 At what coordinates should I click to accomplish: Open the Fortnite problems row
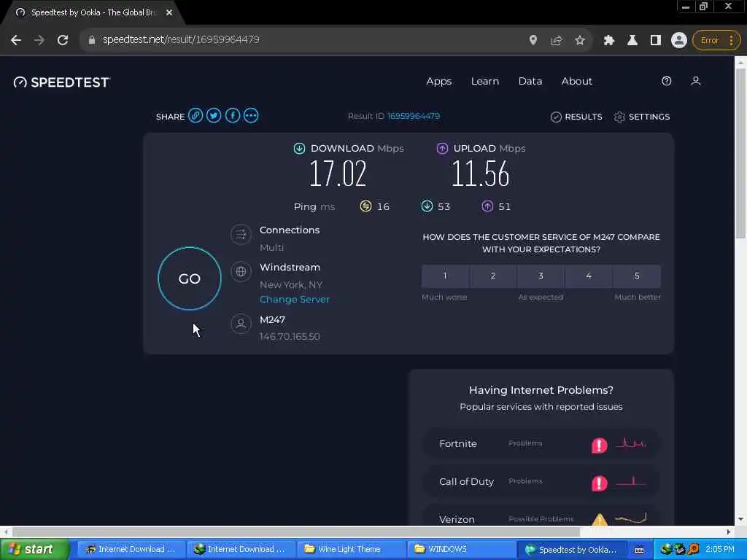pyautogui.click(x=541, y=444)
